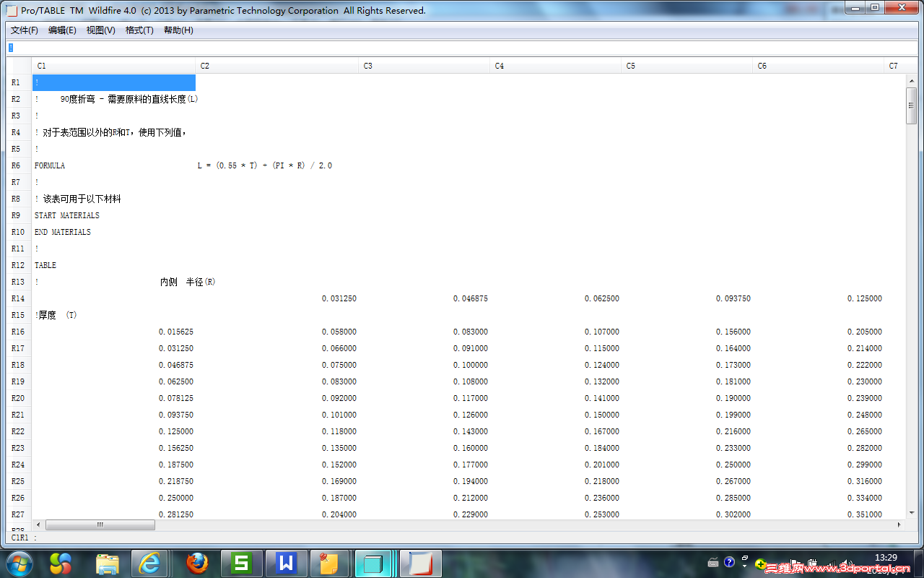Select row header R6
Screen dimensions: 924x578
pos(18,165)
